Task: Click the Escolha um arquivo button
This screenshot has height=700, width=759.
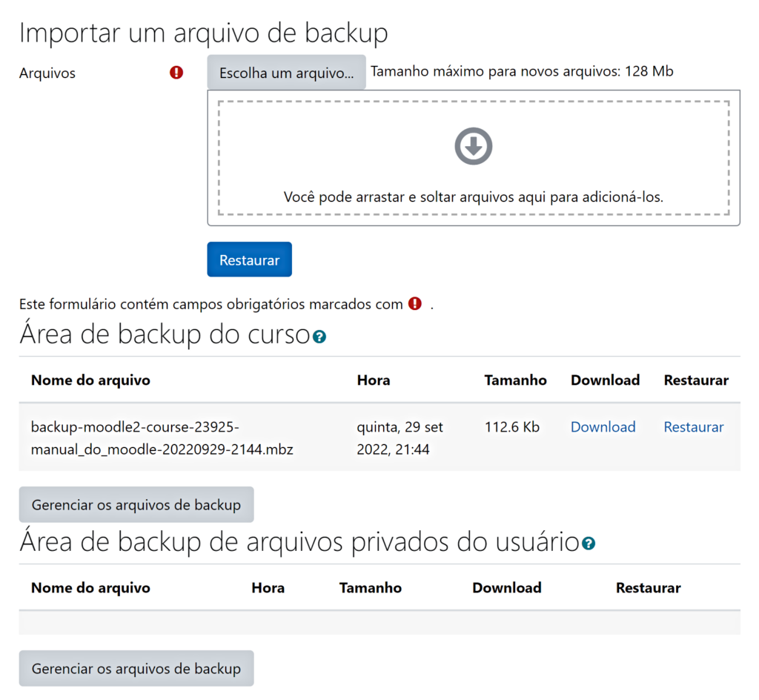Action: click(x=287, y=72)
